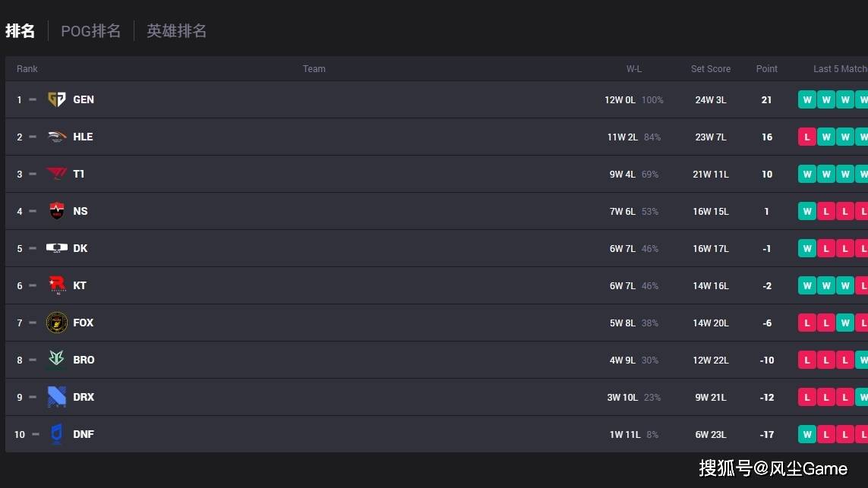Click HLE's first red L match badge
Screen dimensions: 868x488
(807, 137)
